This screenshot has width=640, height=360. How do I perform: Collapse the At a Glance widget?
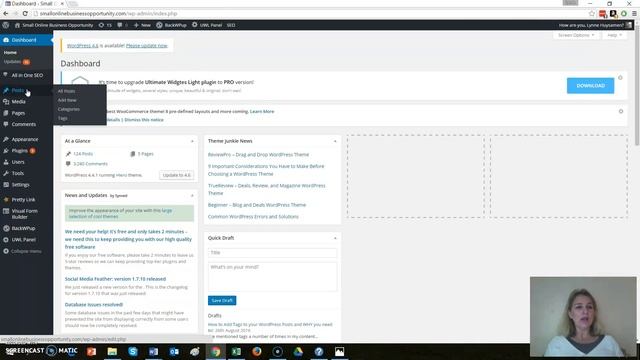(192, 141)
